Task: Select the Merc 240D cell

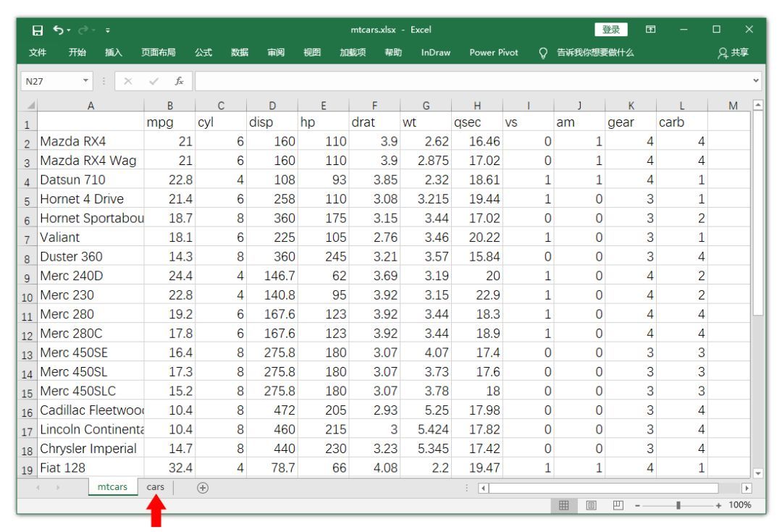Action: [91, 276]
